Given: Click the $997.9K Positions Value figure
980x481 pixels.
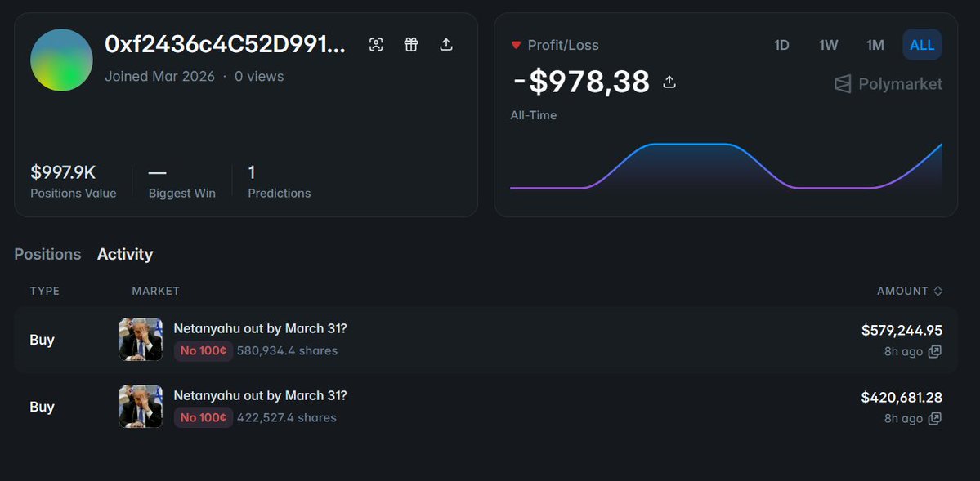Looking at the screenshot, I should click(x=63, y=172).
